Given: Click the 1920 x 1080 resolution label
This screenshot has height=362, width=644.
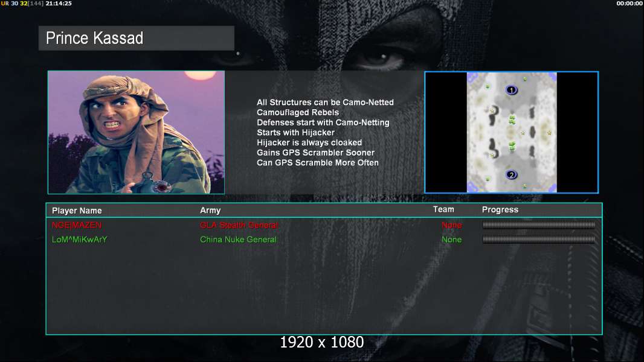Looking at the screenshot, I should pyautogui.click(x=322, y=342).
